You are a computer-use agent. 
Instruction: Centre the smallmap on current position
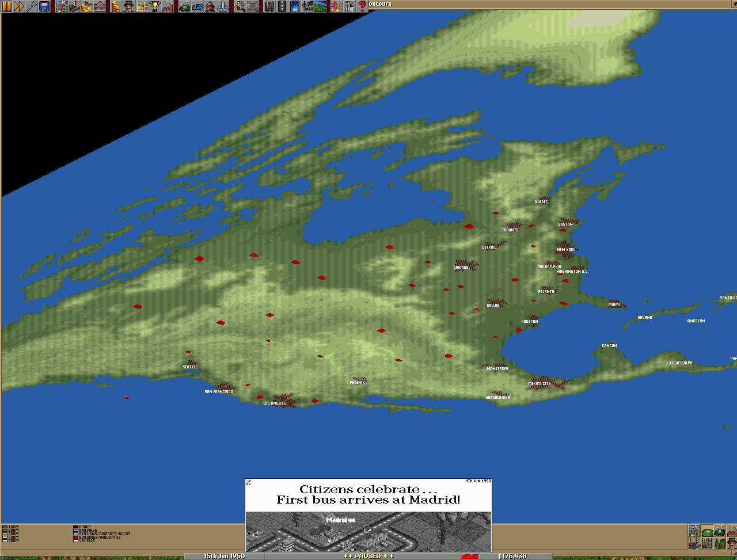pyautogui.click(x=694, y=531)
